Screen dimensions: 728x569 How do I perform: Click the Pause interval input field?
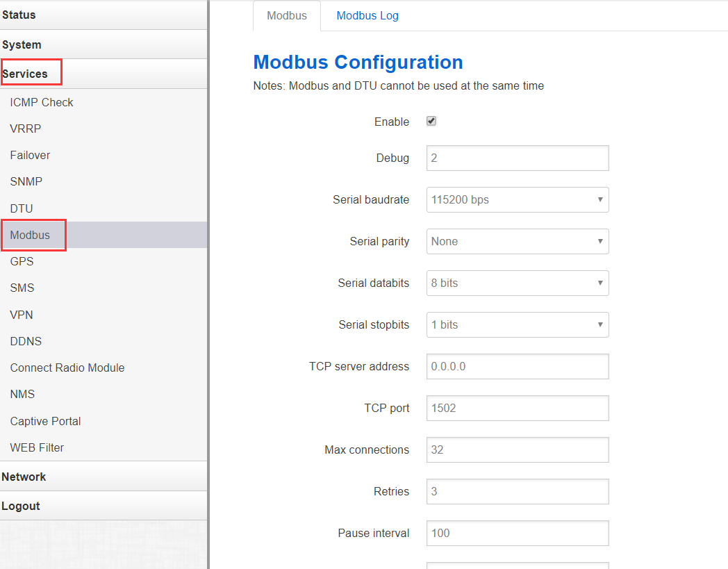(518, 533)
